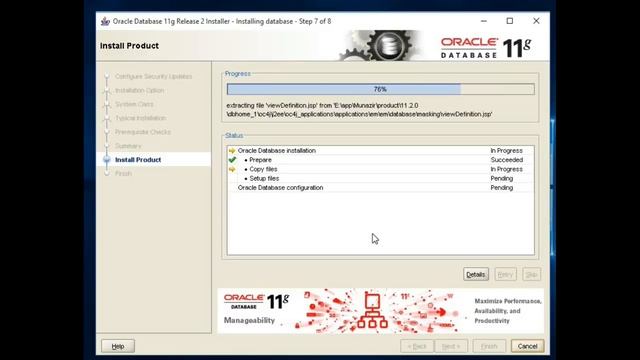Click the Oracle Database 11g header logo
Viewport: 640px width, 360px height.
tap(486, 48)
